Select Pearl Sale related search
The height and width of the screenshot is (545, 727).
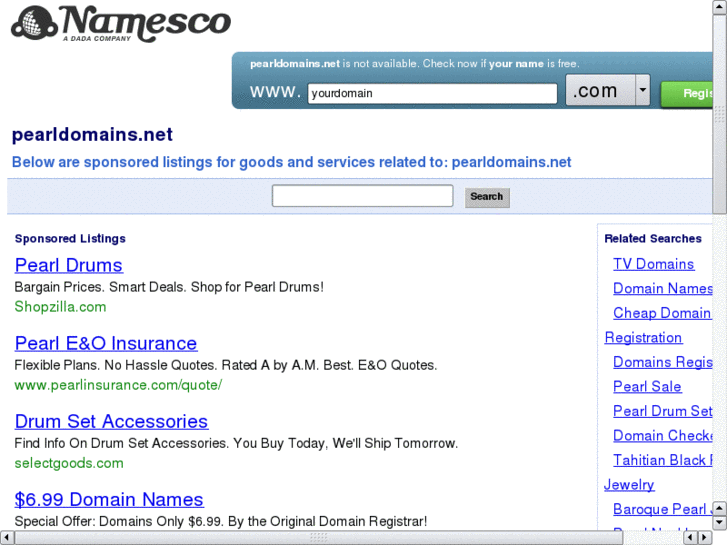pos(647,387)
